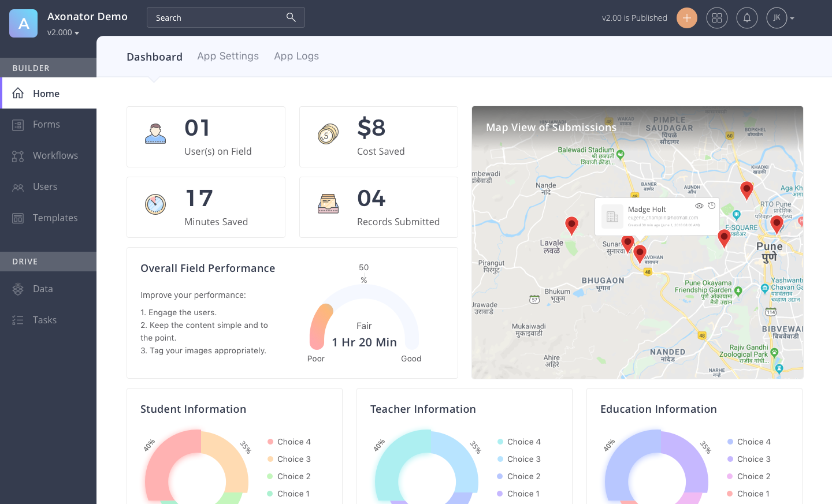The height and width of the screenshot is (504, 832).
Task: Select Choice 2 in Student Information legend
Action: pyautogui.click(x=289, y=476)
